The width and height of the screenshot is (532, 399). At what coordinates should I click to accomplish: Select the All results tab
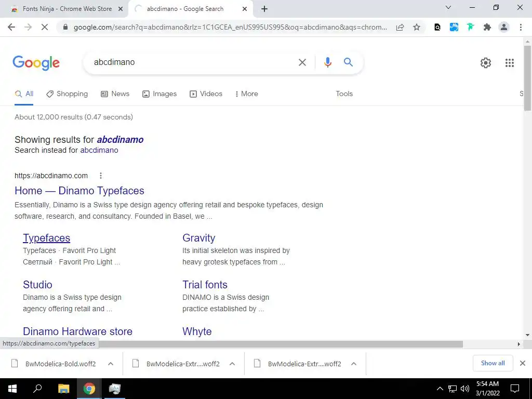click(24, 94)
